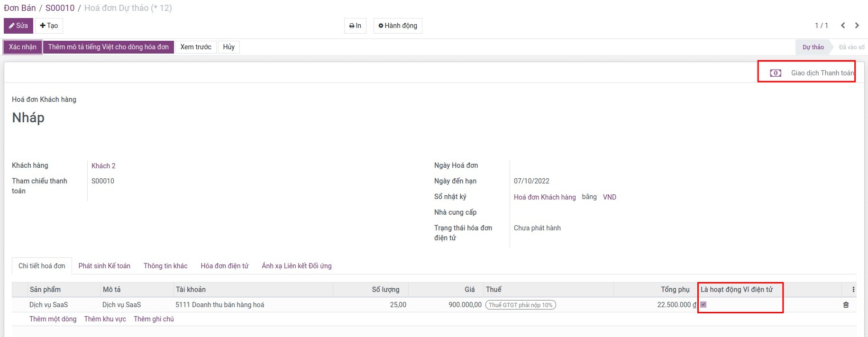Click the Đã vào sổ status stage

pyautogui.click(x=851, y=47)
